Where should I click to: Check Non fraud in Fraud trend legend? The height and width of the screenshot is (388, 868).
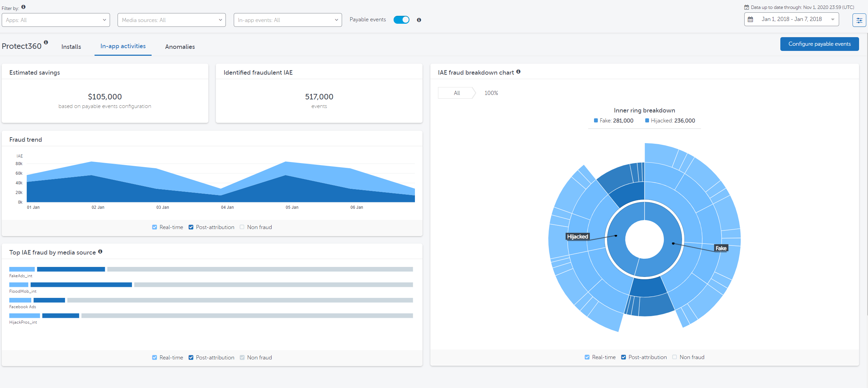click(x=242, y=227)
